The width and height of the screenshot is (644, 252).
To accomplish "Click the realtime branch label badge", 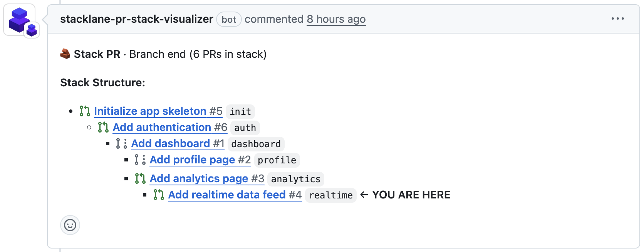I will 330,195.
